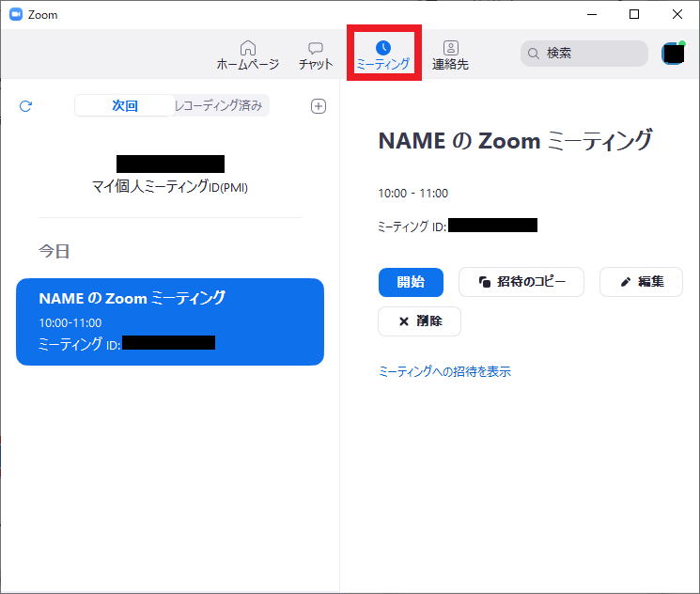Minimize the Zoom window
This screenshot has width=700, height=594.
pyautogui.click(x=592, y=14)
